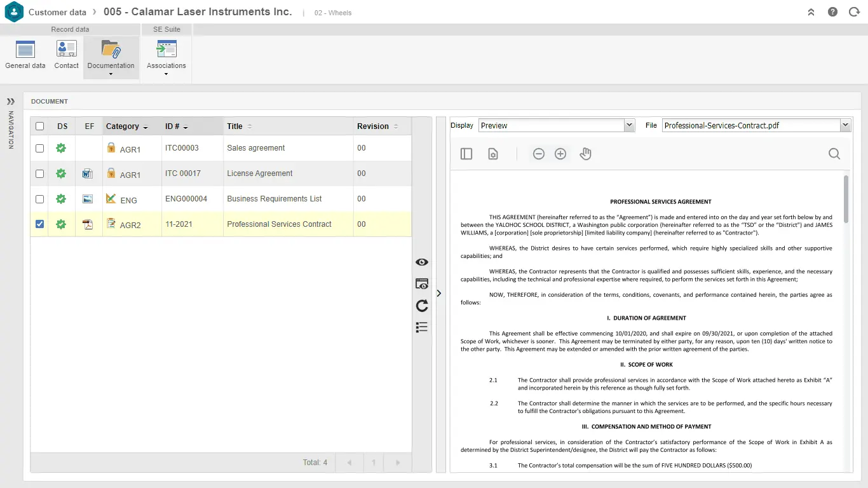The image size is (868, 488).
Task: Click the refresh icon beside document list
Action: point(422,306)
